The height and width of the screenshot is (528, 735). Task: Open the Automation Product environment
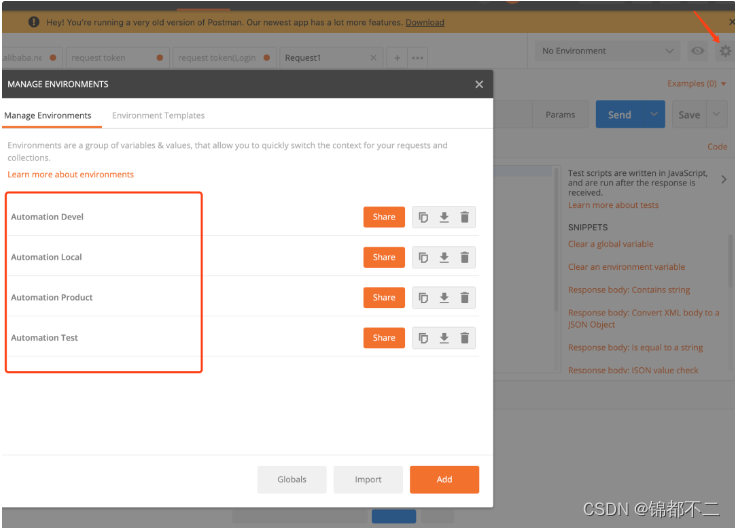tap(52, 297)
